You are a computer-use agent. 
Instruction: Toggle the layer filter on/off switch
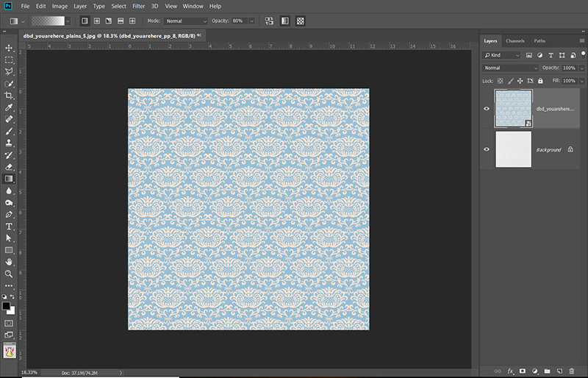point(581,55)
